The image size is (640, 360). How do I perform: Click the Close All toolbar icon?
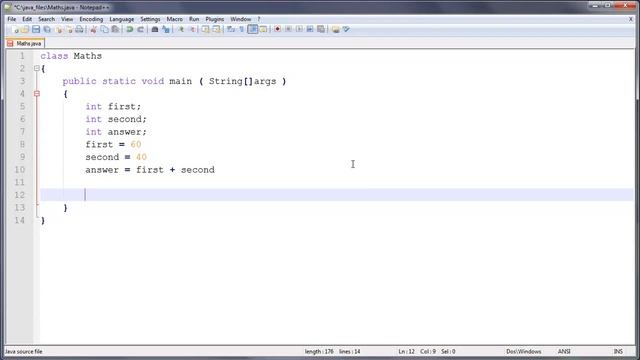click(69, 29)
